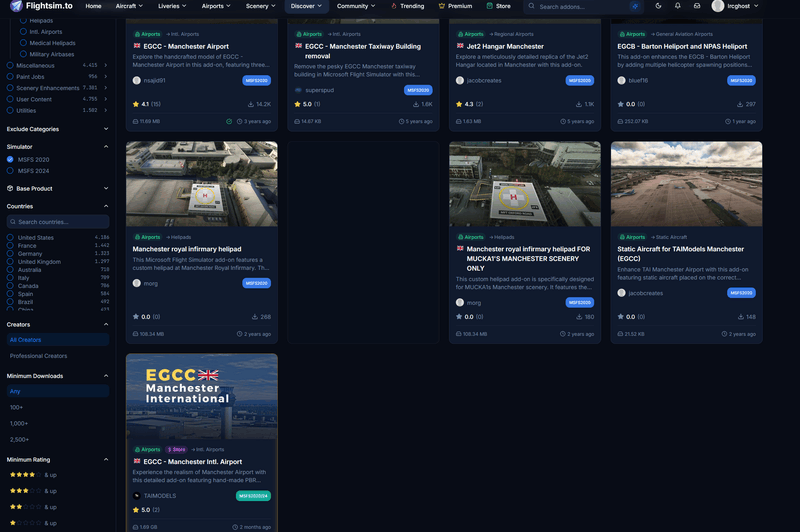Click Airports category tag on Static Aircraft card
Screen dimensions: 800x532
click(633, 237)
